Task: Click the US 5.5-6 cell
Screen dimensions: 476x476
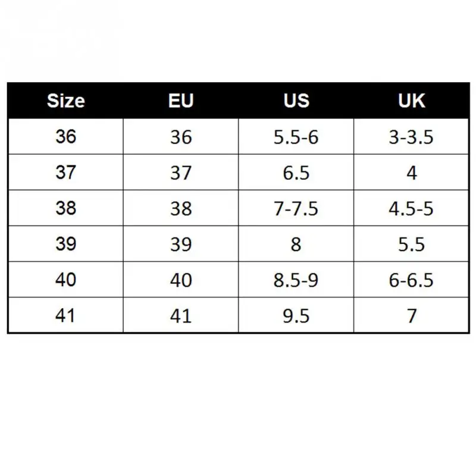Action: tap(296, 136)
